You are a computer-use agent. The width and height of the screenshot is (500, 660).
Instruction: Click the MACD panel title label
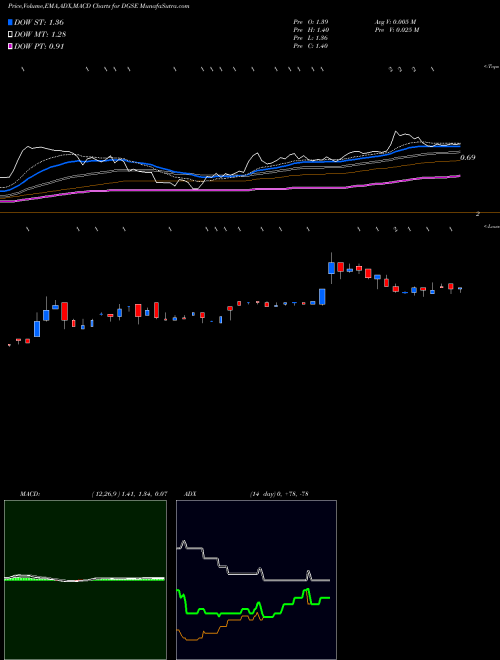(x=30, y=494)
